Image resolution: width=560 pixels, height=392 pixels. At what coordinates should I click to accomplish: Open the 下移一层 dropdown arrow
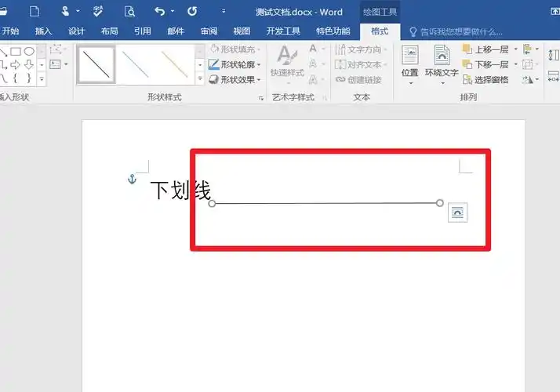pos(515,64)
